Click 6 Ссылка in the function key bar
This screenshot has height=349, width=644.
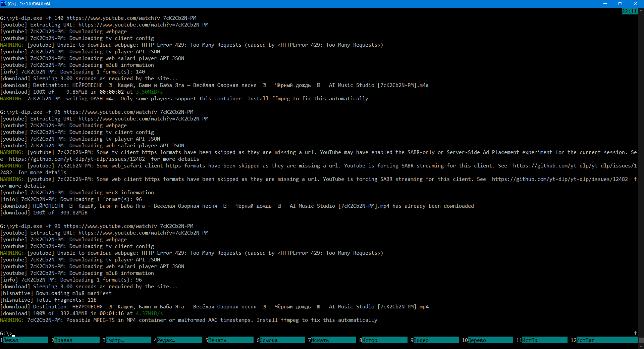click(282, 340)
